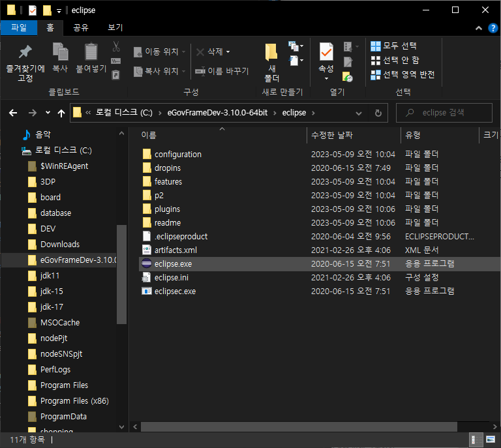Select the .eclipseproduct file
This screenshot has width=501, height=448.
click(x=320, y=236)
